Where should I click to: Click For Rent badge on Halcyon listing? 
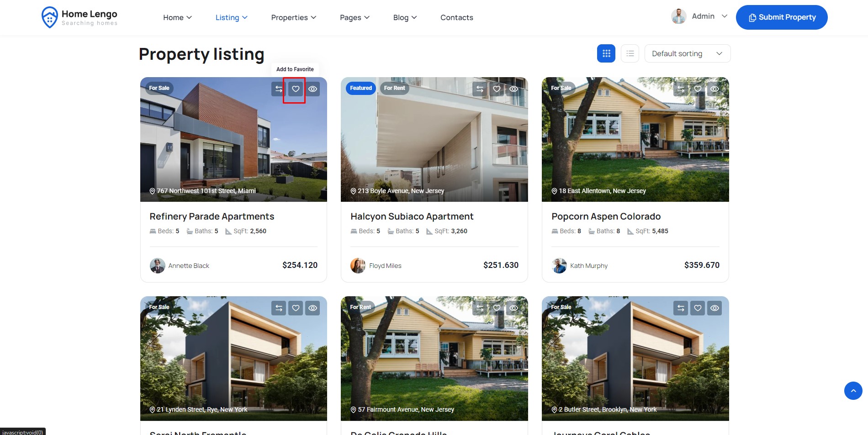(x=394, y=88)
